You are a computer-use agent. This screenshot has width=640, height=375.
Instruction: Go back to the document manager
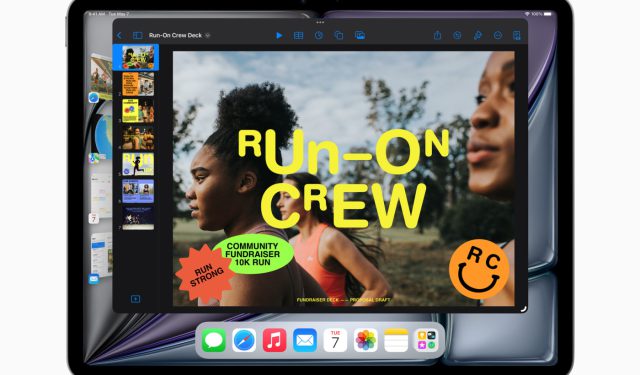(x=119, y=36)
